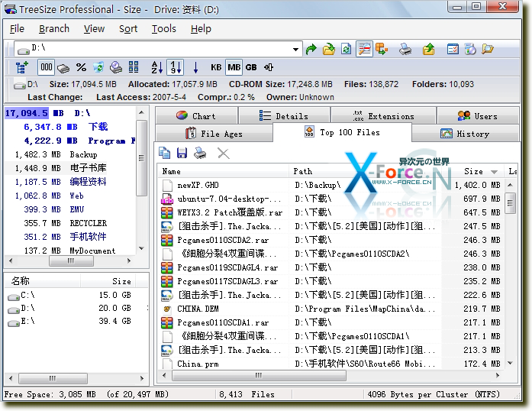Open the File menu

[17, 29]
